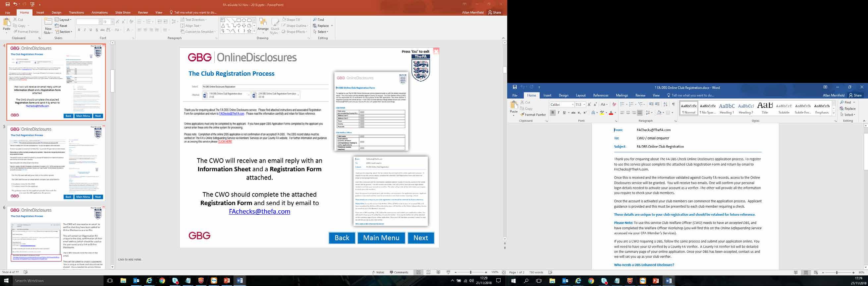This screenshot has width=868, height=286.
Task: Switch Word to Web Layout view
Action: (816, 272)
